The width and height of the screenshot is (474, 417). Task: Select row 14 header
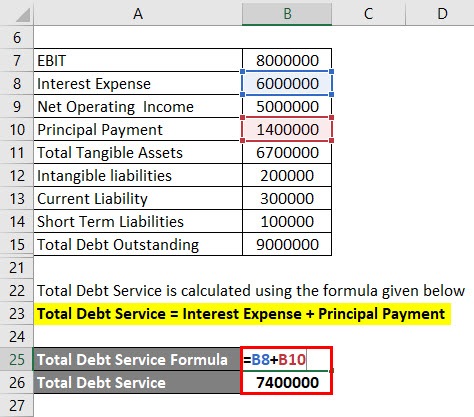coord(17,221)
